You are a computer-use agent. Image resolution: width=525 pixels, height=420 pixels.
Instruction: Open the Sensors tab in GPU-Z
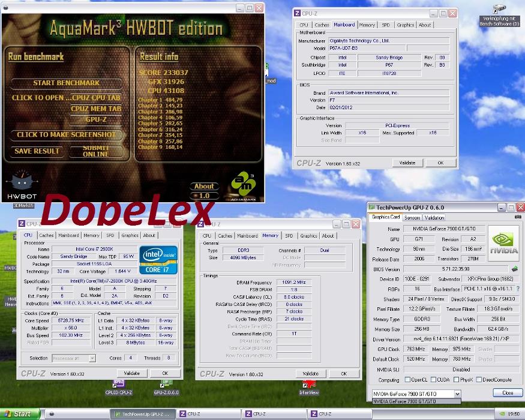[x=412, y=218]
